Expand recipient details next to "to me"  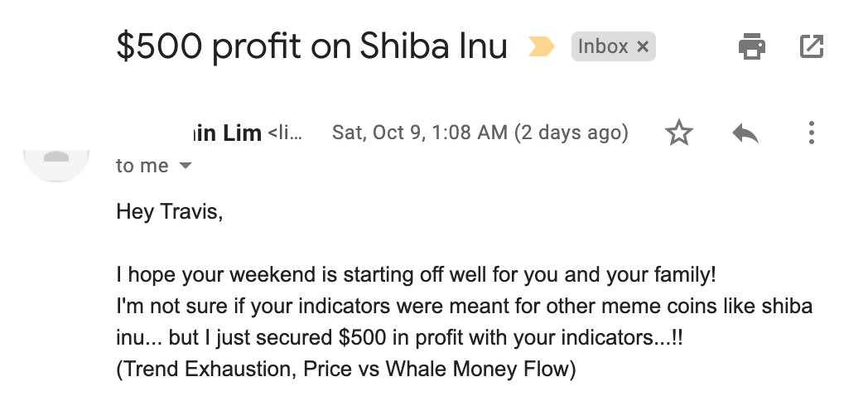tap(186, 166)
